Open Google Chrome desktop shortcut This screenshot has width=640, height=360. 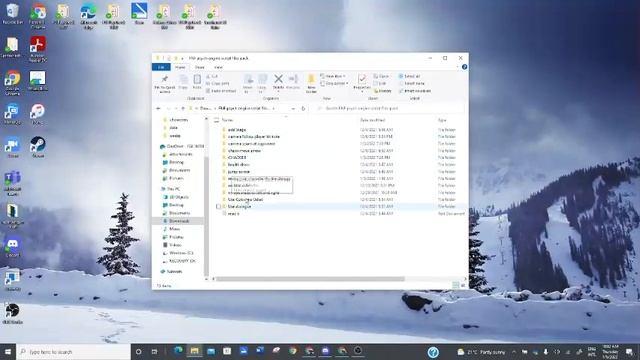(x=12, y=82)
